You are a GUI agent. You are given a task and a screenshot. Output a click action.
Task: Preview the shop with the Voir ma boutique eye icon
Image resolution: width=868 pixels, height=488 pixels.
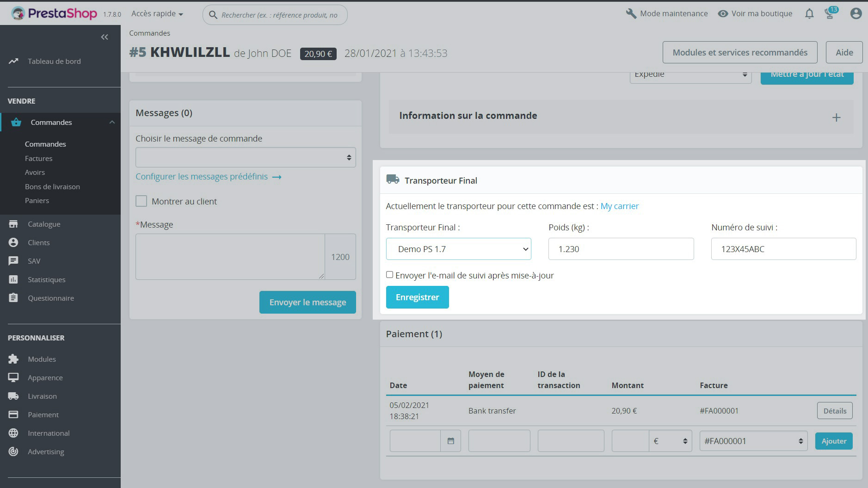[x=722, y=13]
